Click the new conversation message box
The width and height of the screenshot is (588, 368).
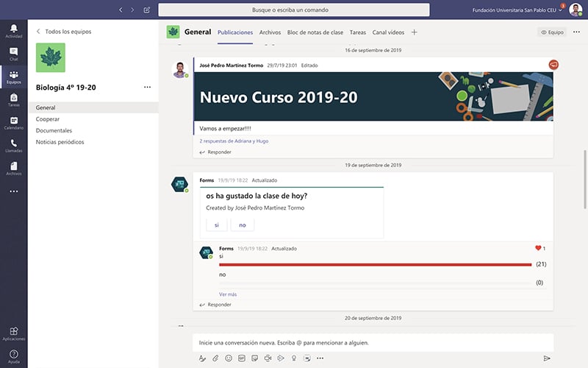coord(373,342)
